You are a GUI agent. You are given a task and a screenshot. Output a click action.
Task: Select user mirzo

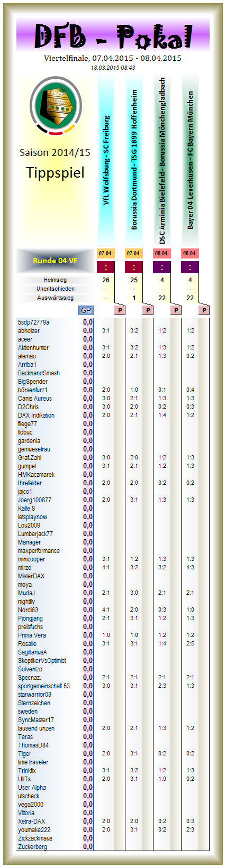click(x=24, y=567)
